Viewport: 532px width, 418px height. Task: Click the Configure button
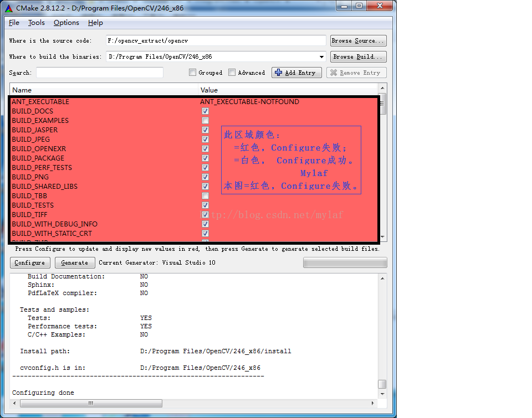(30, 263)
